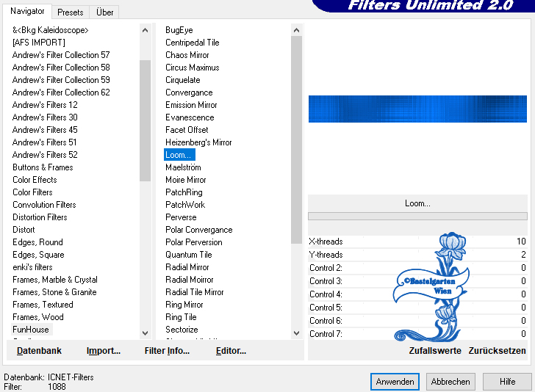Screen dimensions: 535x392
Task: Choose Heizenberg's Mirror filter
Action: click(198, 142)
